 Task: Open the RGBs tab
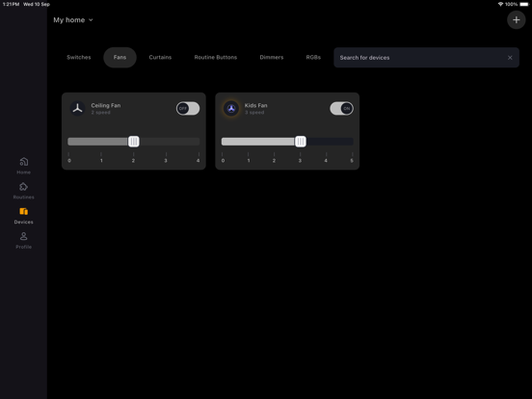click(x=313, y=57)
